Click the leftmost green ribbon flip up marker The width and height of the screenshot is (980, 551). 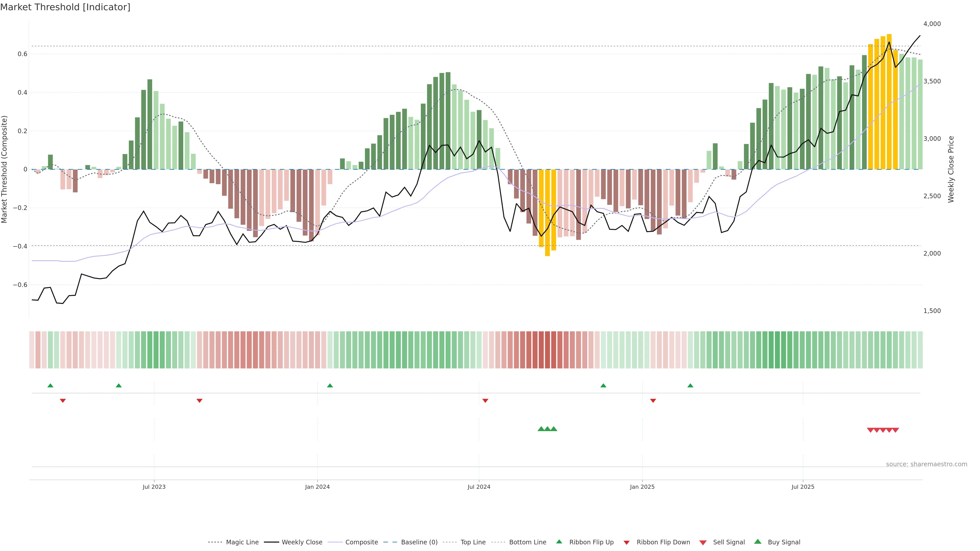pyautogui.click(x=50, y=386)
